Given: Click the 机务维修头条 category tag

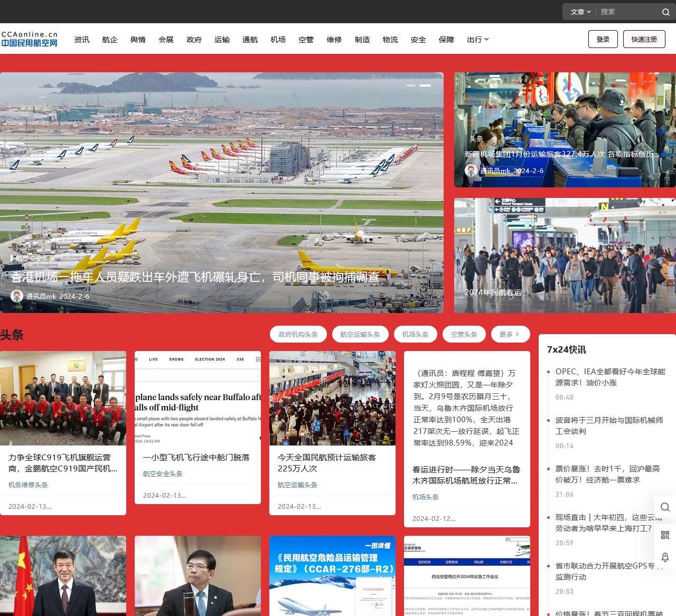Looking at the screenshot, I should [x=28, y=485].
